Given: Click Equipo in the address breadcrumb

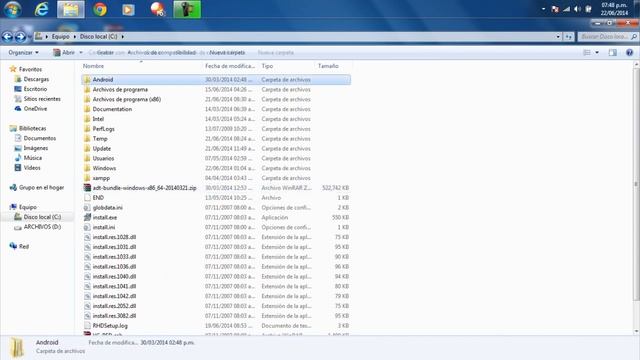Looking at the screenshot, I should pyautogui.click(x=60, y=37).
